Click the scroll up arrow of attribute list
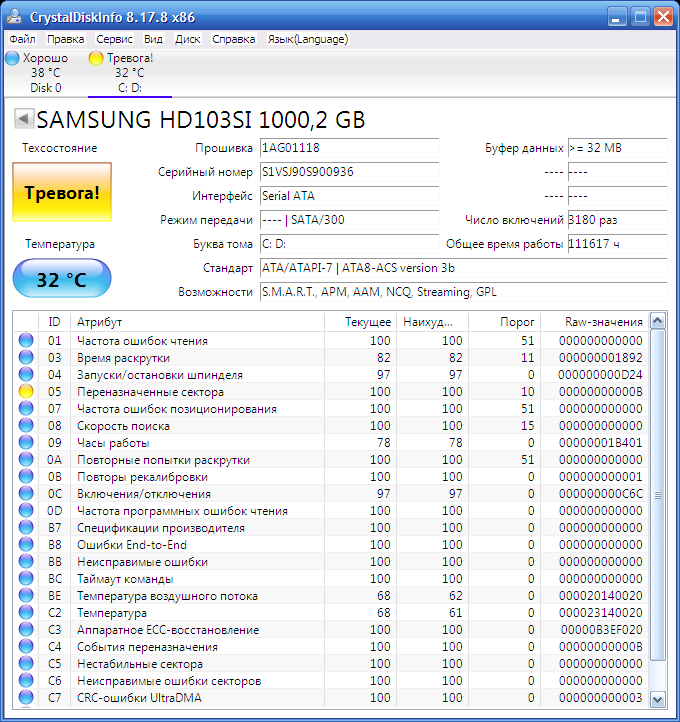 pos(657,320)
